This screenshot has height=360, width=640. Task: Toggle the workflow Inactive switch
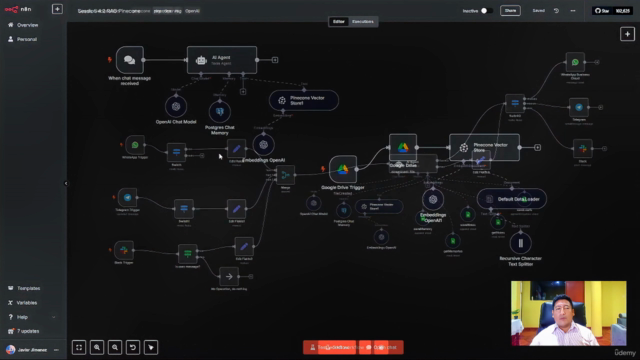[x=486, y=11]
